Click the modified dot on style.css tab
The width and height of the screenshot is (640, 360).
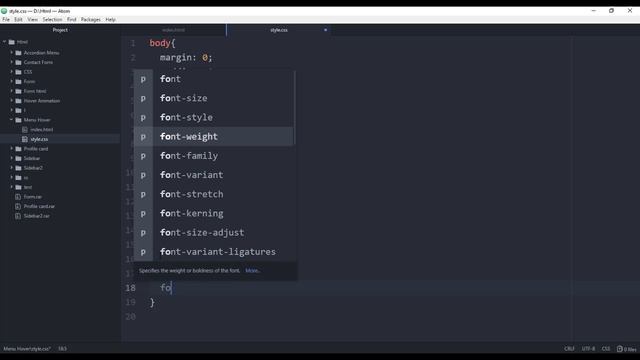click(x=325, y=30)
